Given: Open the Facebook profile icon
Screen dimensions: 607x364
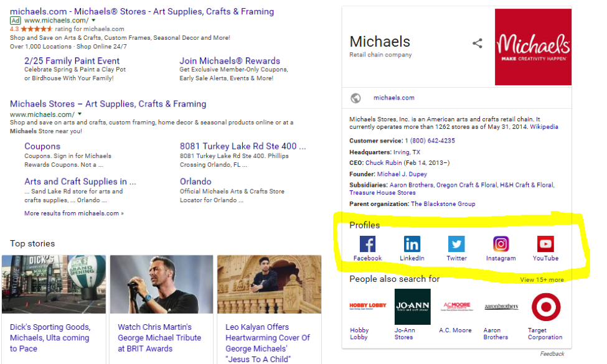Looking at the screenshot, I should 367,244.
